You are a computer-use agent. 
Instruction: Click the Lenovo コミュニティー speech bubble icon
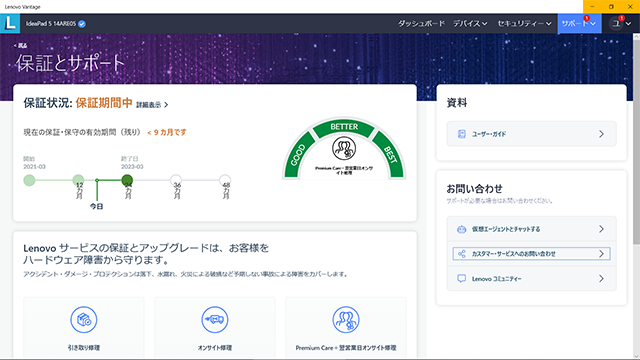pyautogui.click(x=462, y=279)
